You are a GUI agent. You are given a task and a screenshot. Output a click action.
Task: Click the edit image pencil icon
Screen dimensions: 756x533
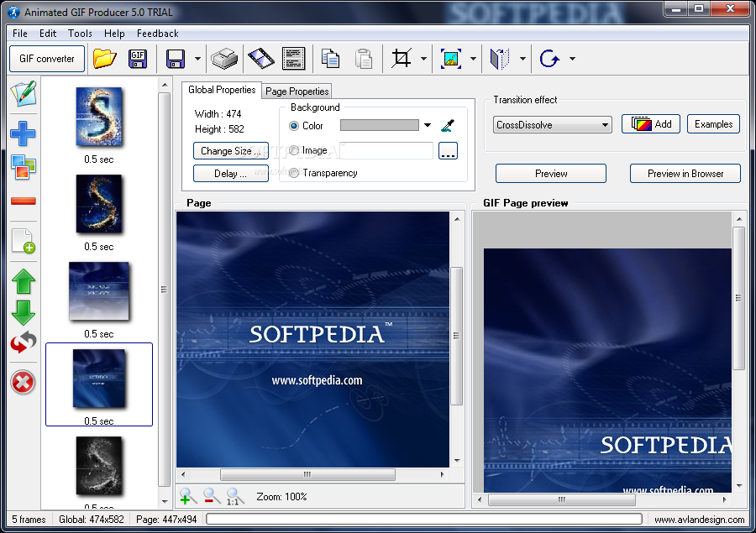click(x=24, y=93)
